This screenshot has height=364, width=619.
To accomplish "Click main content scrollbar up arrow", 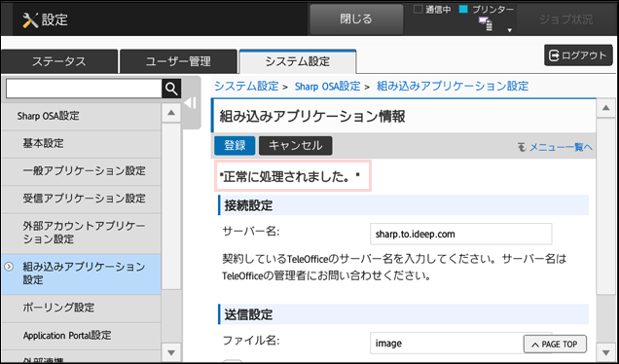I will (606, 109).
